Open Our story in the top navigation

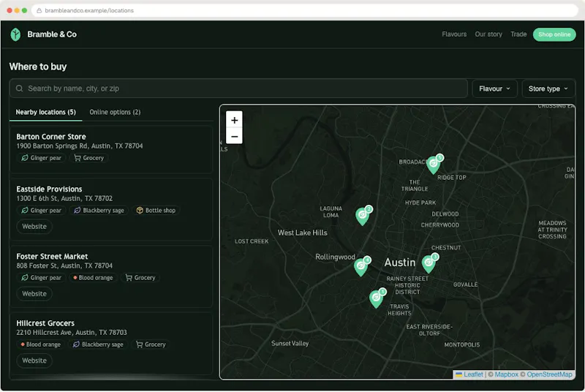pos(488,34)
